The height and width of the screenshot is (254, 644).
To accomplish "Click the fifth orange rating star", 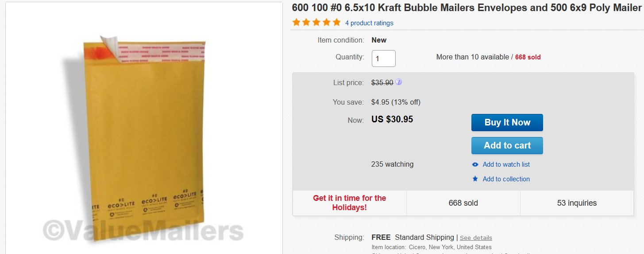I will point(336,23).
